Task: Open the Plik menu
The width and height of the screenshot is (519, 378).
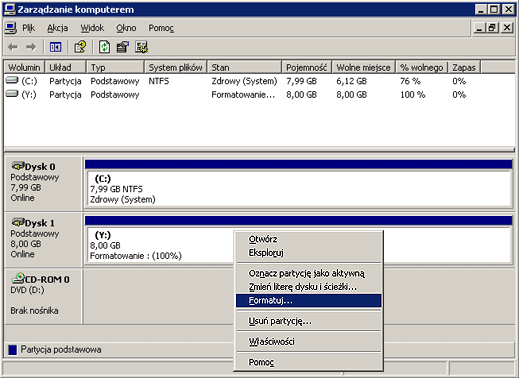Action: point(28,28)
